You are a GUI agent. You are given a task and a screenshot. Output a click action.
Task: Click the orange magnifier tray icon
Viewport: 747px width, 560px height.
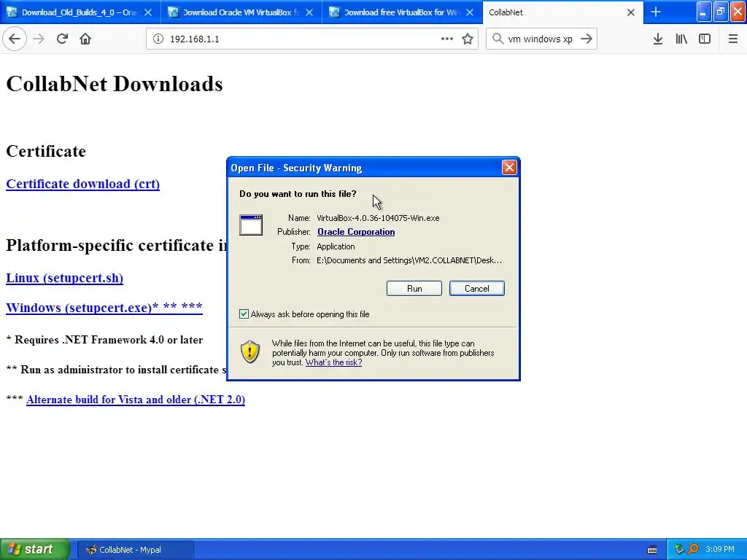tap(693, 549)
